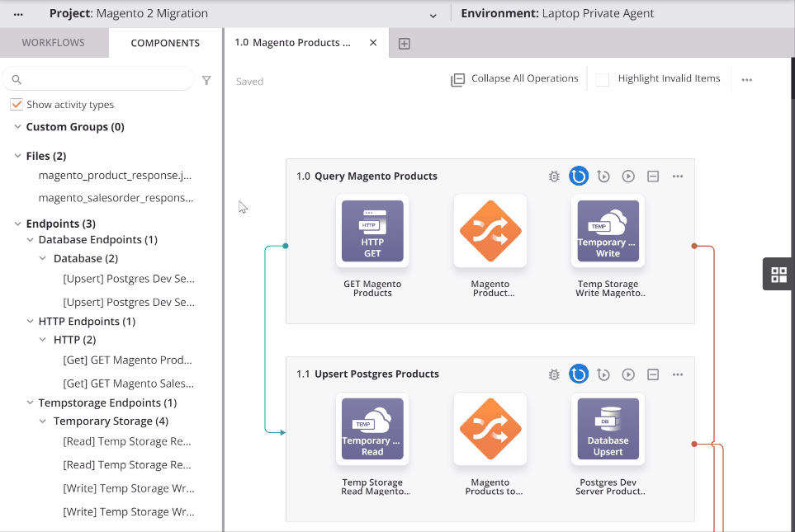Click blue refresh icon on Query Magento Products

tap(579, 176)
